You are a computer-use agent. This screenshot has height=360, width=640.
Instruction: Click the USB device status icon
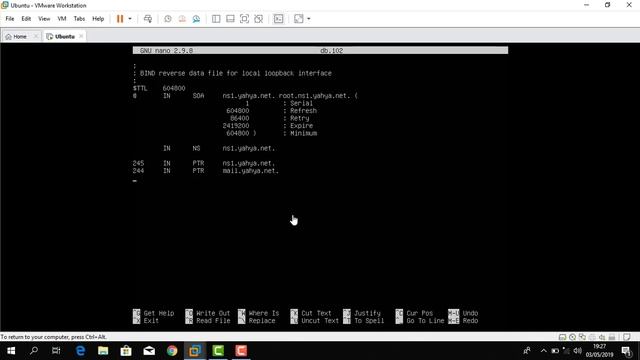click(x=611, y=337)
